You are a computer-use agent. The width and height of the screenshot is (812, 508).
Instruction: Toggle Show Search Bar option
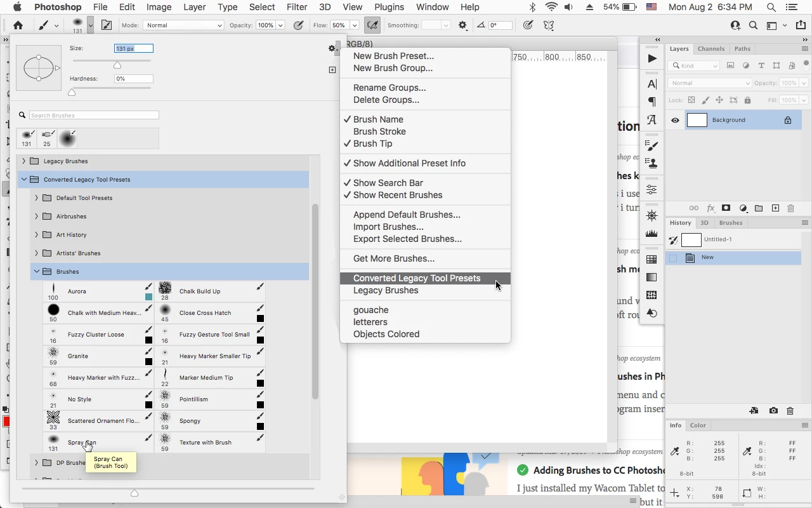click(x=388, y=183)
